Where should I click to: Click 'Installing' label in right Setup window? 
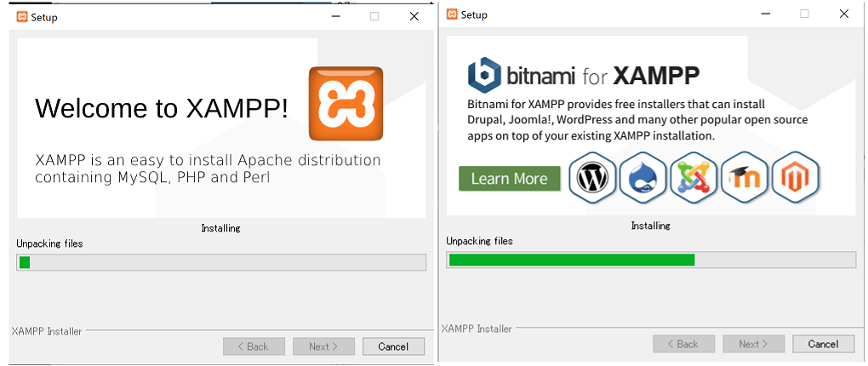pyautogui.click(x=650, y=226)
